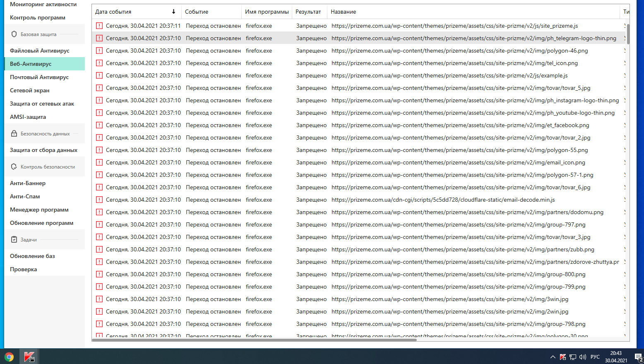Screen dimensions: 644x364
Task: Click alert icon of tovar_5.jpg row
Action: 99,88
